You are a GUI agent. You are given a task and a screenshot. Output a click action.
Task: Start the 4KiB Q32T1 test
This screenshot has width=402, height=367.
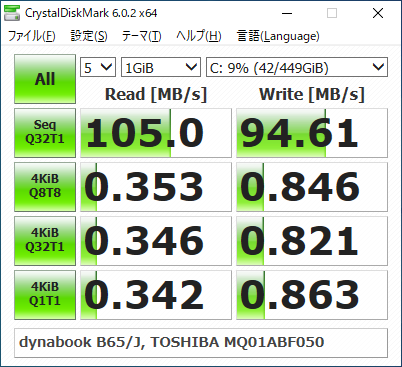(45, 241)
